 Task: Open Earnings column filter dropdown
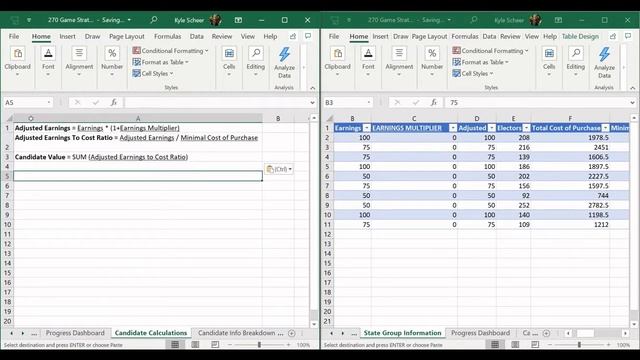(367, 128)
